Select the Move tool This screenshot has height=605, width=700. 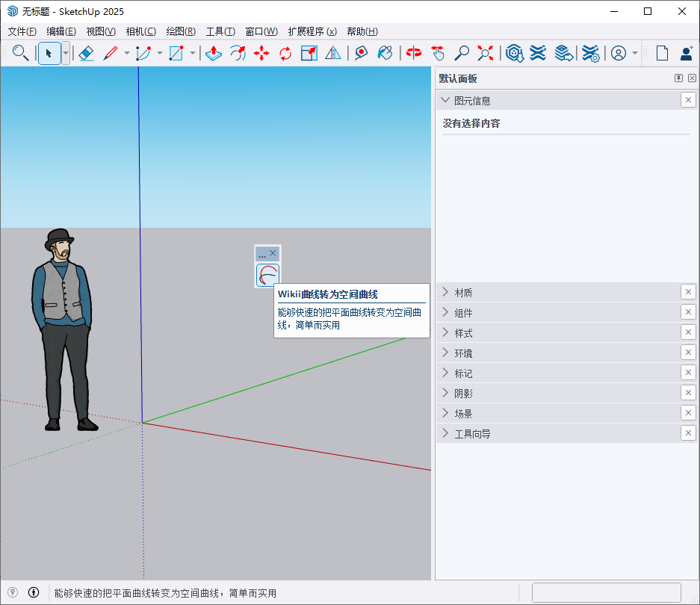(261, 53)
